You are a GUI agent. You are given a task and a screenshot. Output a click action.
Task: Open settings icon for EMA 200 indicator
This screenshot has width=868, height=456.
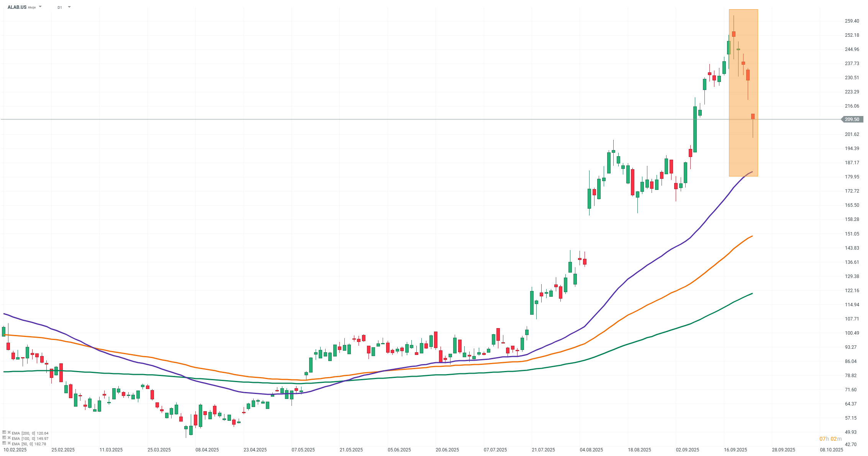pyautogui.click(x=4, y=433)
